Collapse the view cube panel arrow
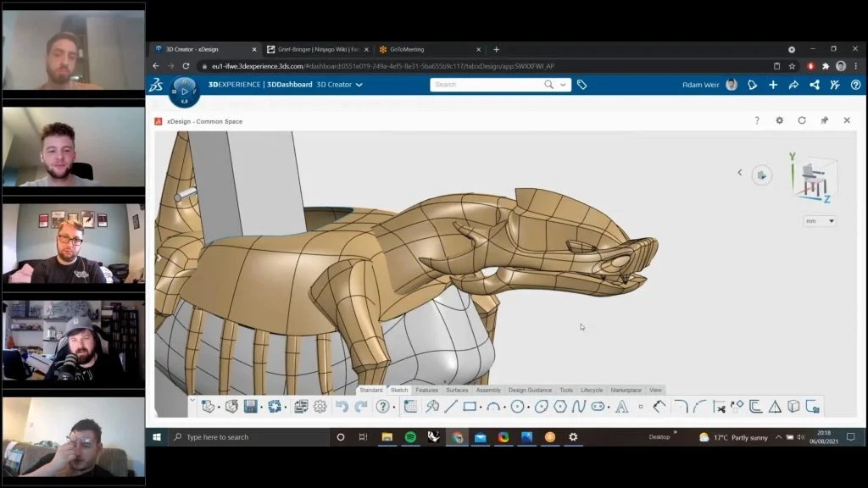This screenshot has width=868, height=488. click(x=739, y=173)
